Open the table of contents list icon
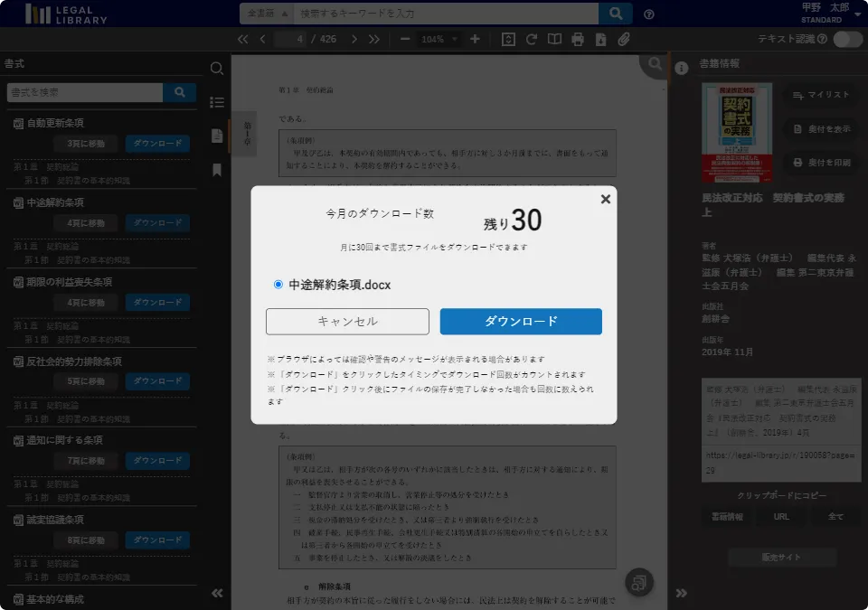The height and width of the screenshot is (610, 868). [x=217, y=102]
